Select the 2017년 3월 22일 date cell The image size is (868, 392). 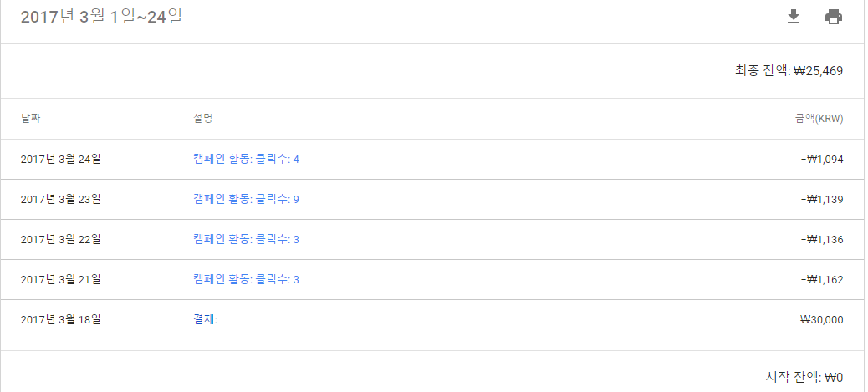pos(60,239)
